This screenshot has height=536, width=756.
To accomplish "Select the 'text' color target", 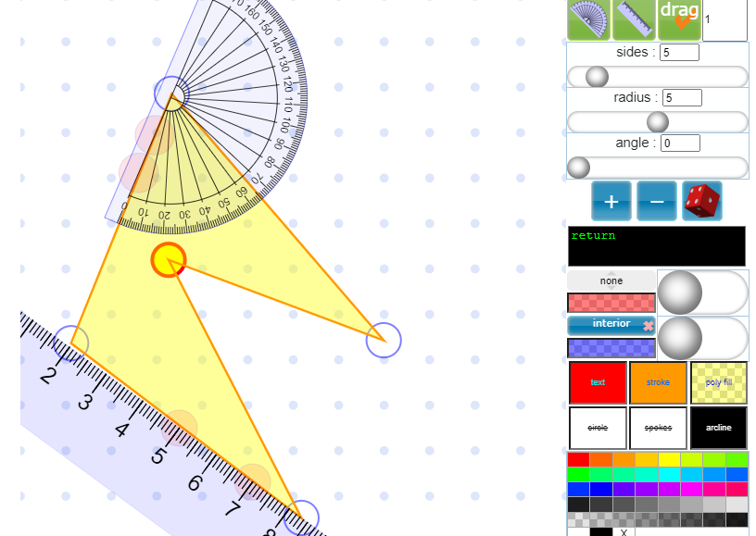I will (x=598, y=382).
